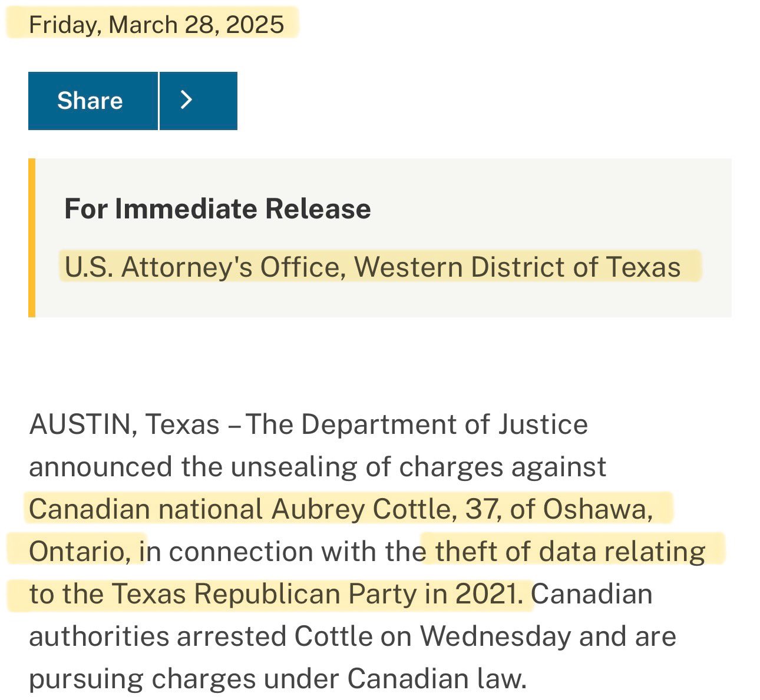Click the For Immediate Release heading
760x700 pixels.
(x=217, y=209)
